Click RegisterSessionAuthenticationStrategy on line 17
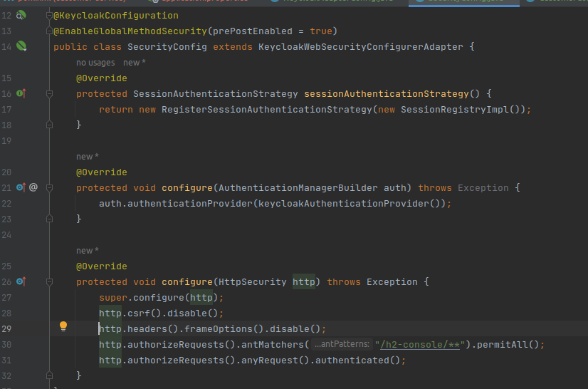Viewport: 588px width, 389px height. tap(267, 110)
